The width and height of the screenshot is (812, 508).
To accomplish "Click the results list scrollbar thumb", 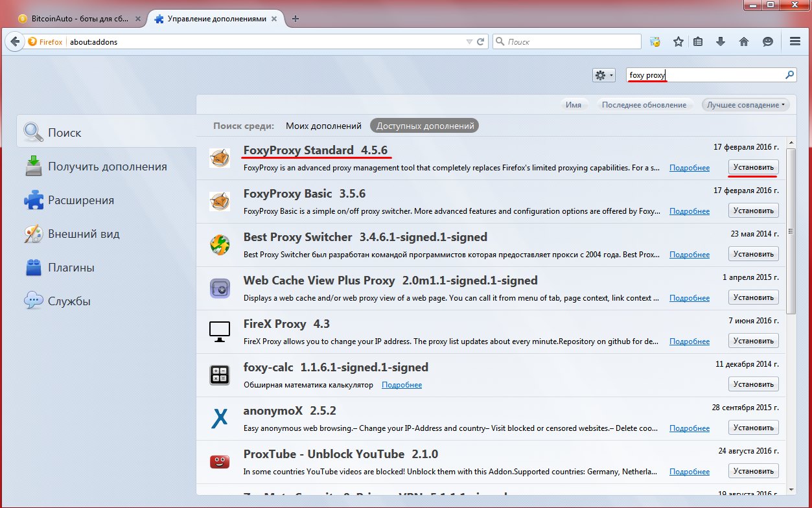I will [x=791, y=230].
